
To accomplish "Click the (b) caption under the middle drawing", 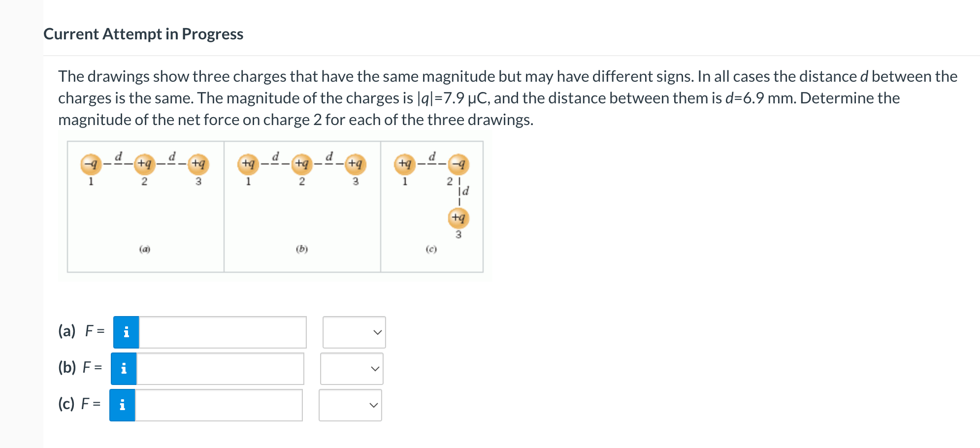I will click(302, 249).
